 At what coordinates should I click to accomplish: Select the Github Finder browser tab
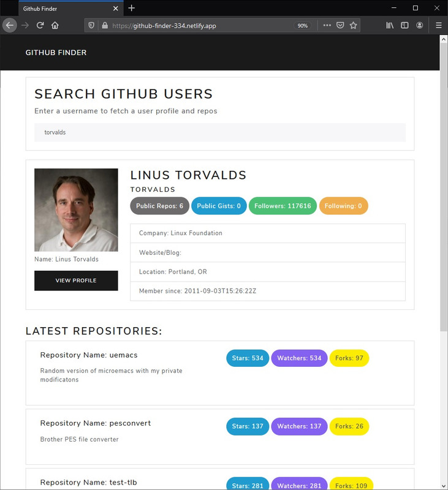point(71,9)
